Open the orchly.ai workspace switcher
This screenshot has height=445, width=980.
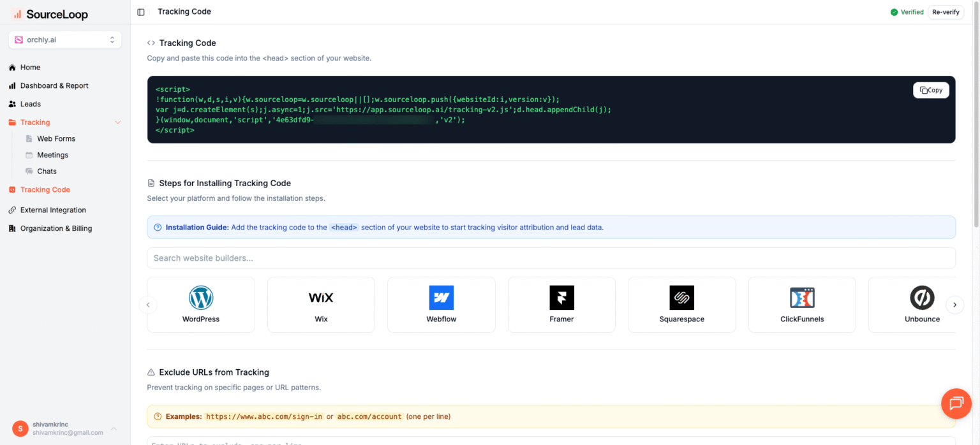pos(64,40)
